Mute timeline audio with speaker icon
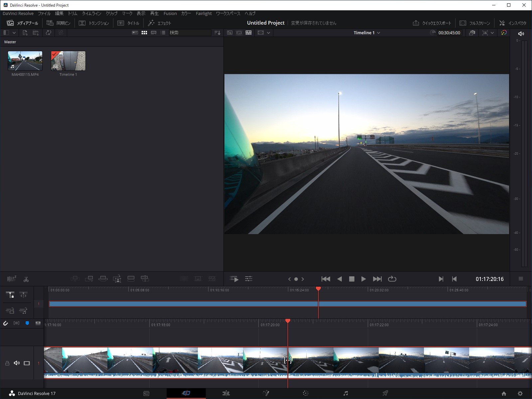532x399 pixels. [17, 363]
